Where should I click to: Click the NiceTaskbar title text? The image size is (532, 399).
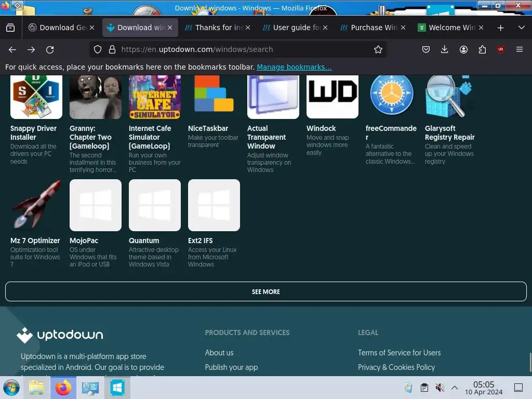[208, 128]
